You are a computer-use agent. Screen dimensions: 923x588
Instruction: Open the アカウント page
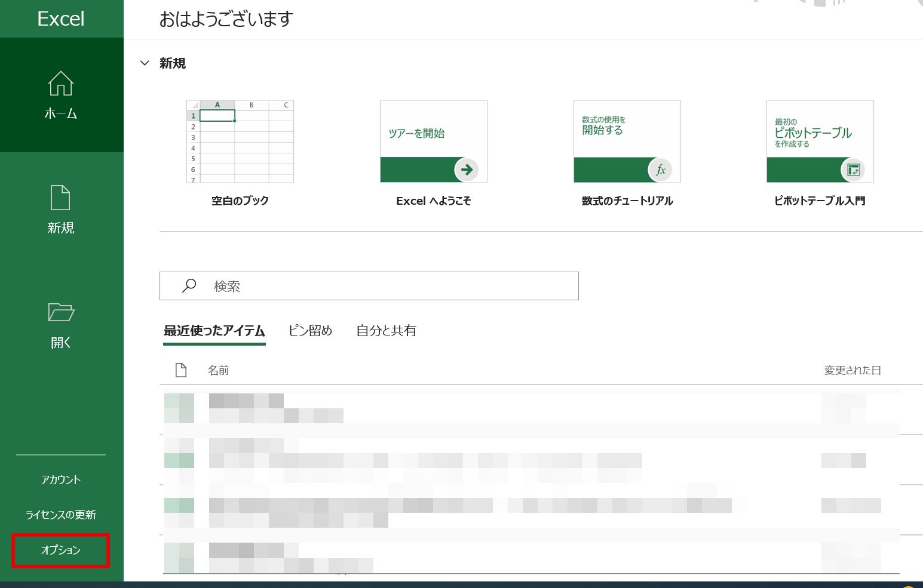[60, 479]
